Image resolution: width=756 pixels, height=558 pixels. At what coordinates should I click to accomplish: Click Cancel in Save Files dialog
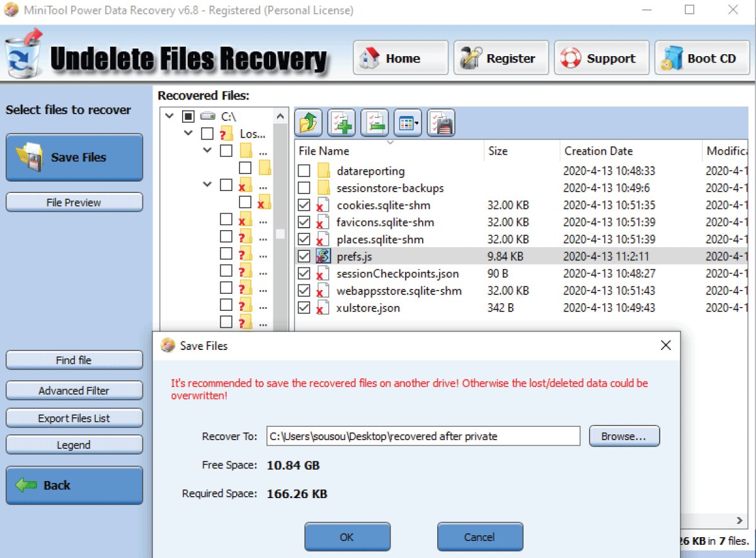[x=480, y=537]
